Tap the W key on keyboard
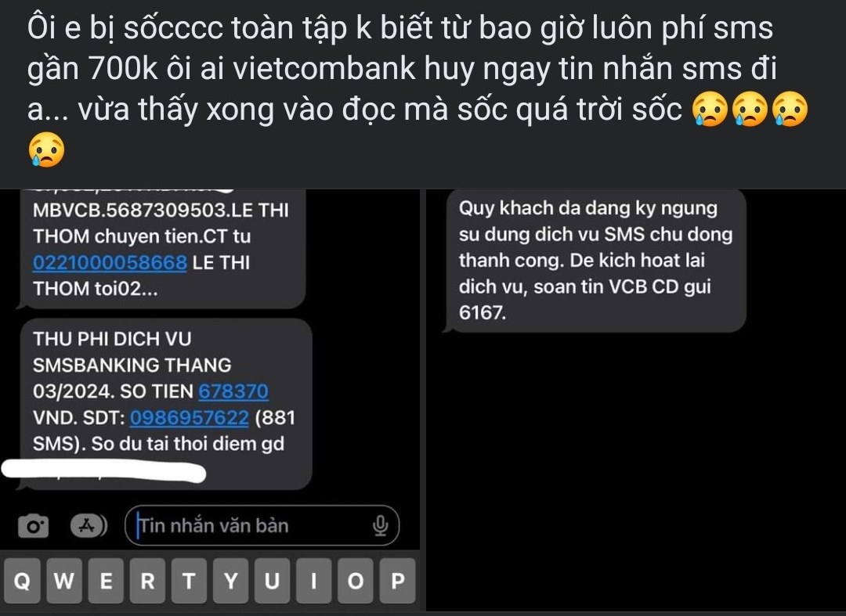846x616 pixels. pos(63,581)
